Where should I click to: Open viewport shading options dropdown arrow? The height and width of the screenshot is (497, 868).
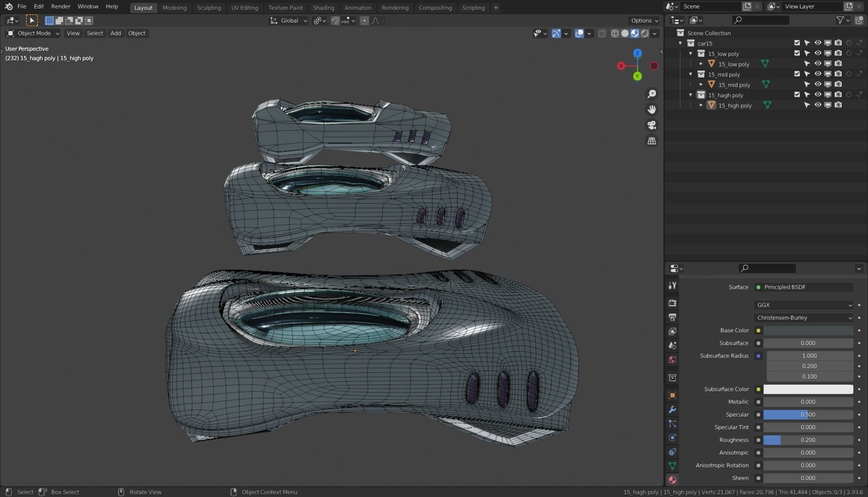coord(655,33)
